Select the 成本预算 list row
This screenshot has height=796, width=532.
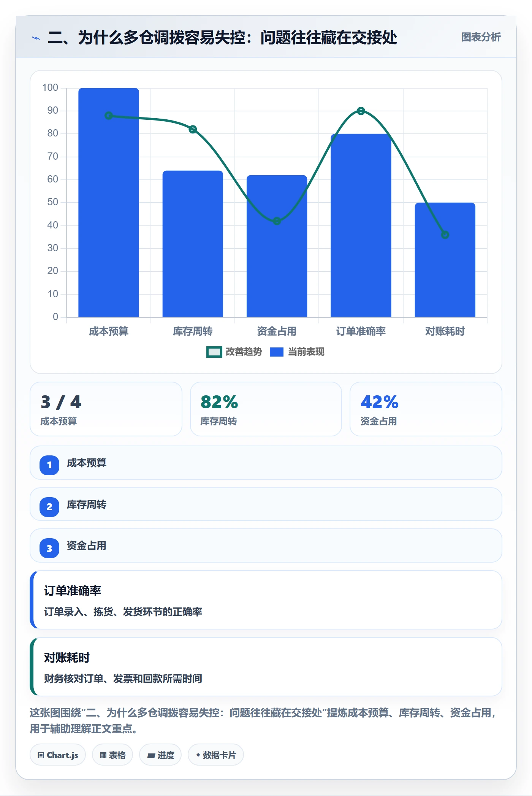pyautogui.click(x=266, y=463)
